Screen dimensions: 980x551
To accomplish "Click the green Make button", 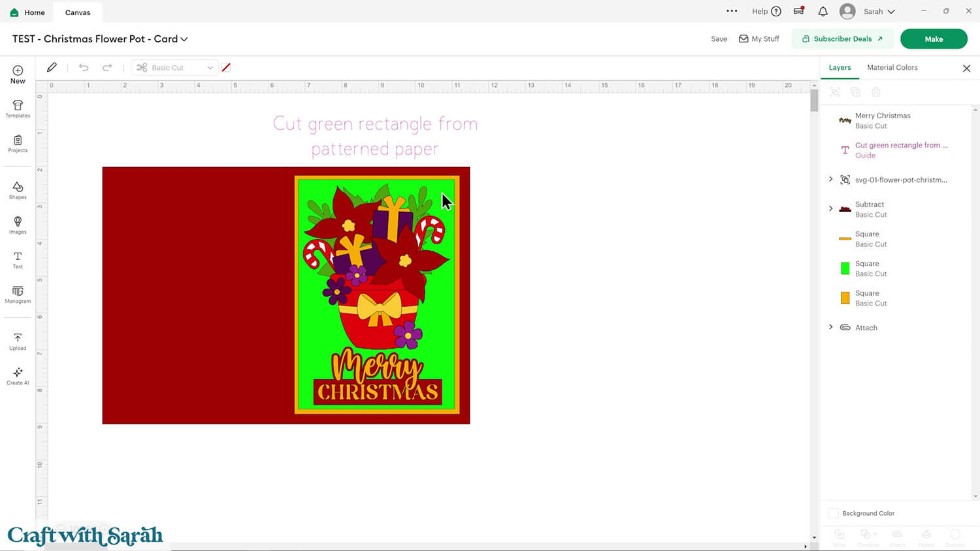I will click(x=933, y=39).
